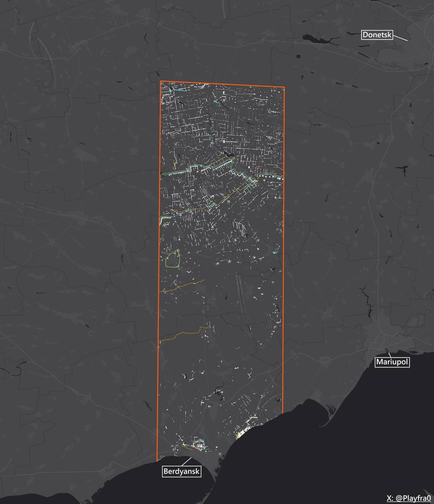Click the leader line beside the Donetsk label
The height and width of the screenshot is (504, 434).
tap(400, 39)
